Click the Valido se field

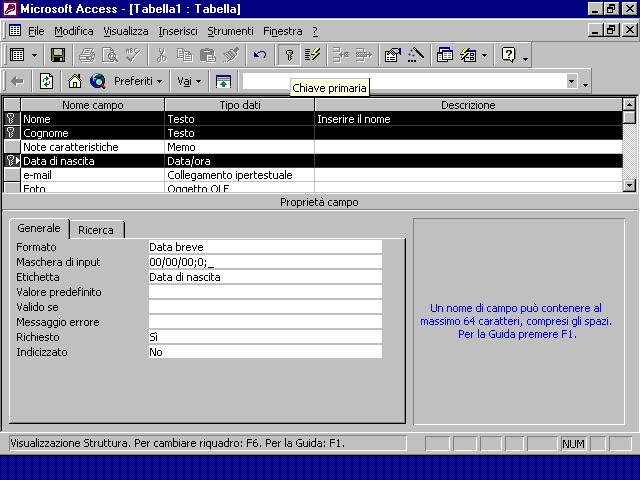265,307
